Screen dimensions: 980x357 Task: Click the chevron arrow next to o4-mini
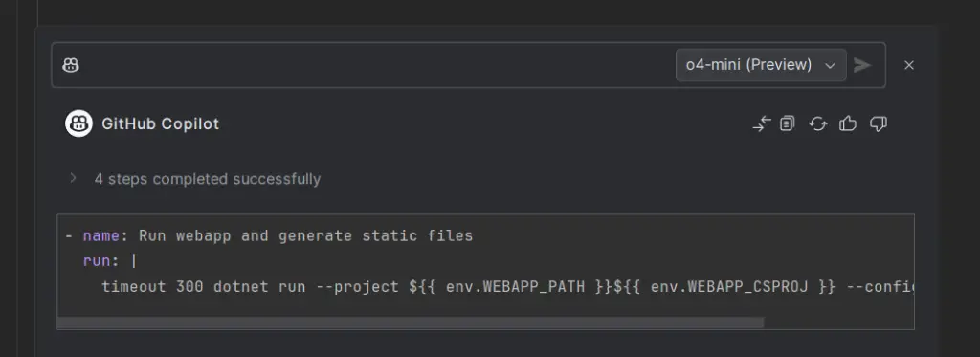point(830,66)
